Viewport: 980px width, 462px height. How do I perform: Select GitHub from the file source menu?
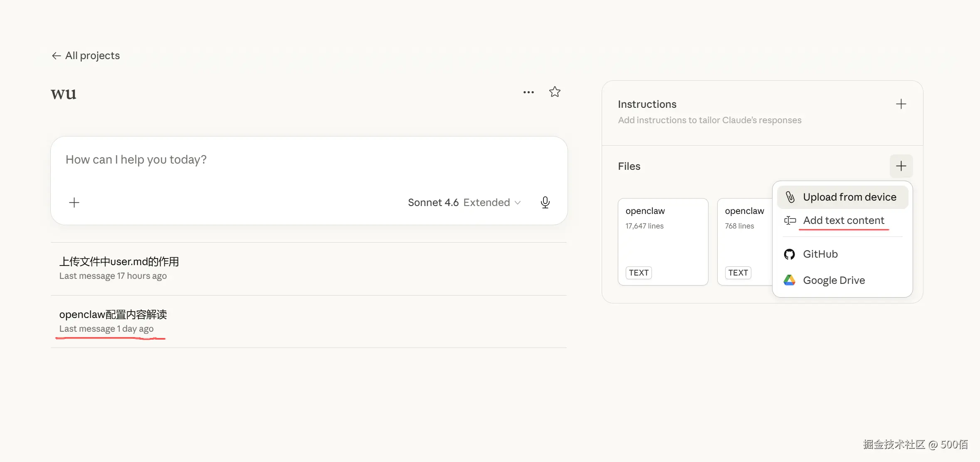coord(820,254)
